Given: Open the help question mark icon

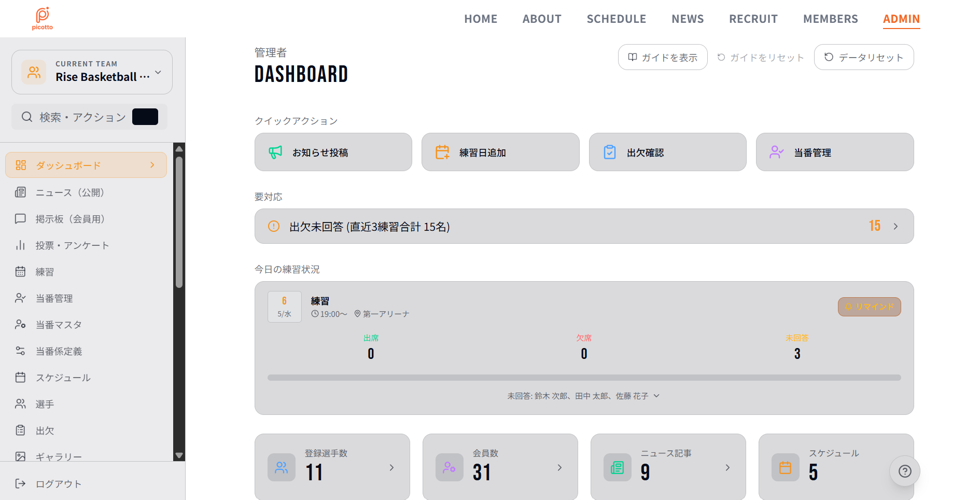Looking at the screenshot, I should point(905,471).
